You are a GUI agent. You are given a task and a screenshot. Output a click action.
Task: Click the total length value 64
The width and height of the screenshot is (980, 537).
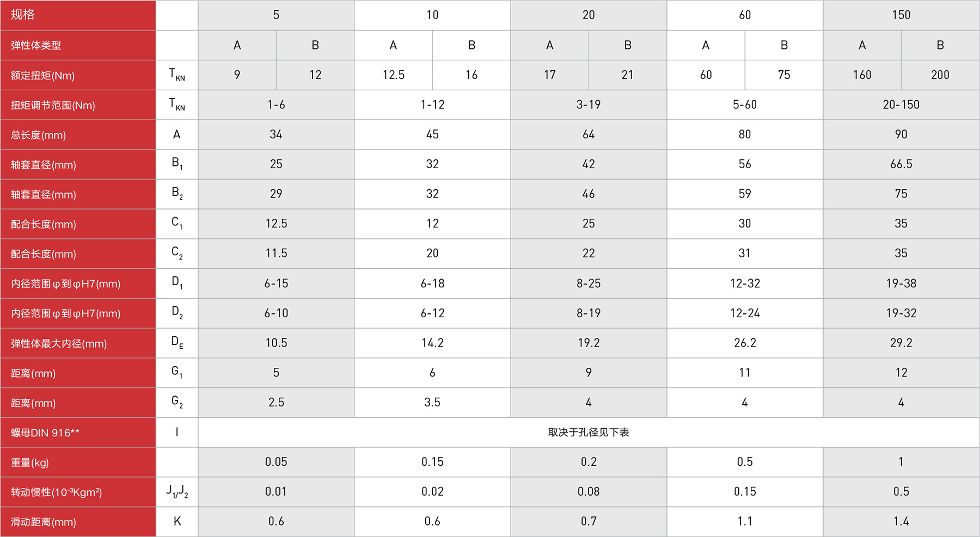tap(589, 134)
